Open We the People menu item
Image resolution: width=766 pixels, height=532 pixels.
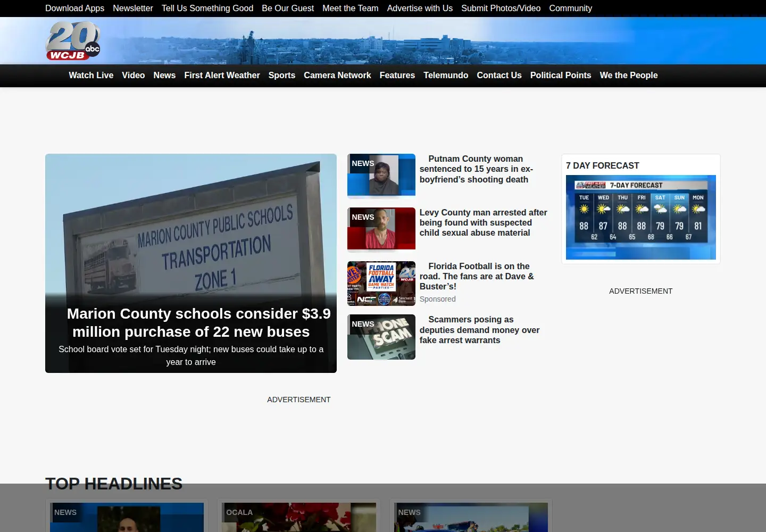click(x=629, y=76)
